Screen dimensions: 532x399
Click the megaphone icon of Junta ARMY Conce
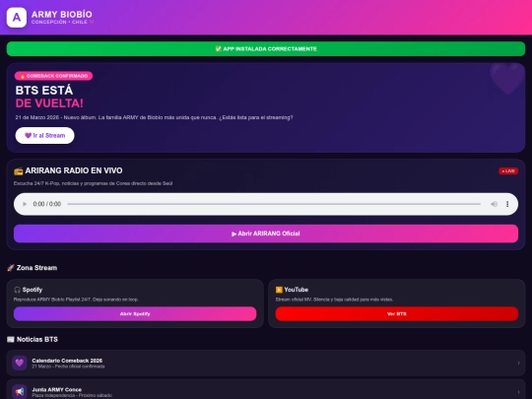tap(20, 392)
